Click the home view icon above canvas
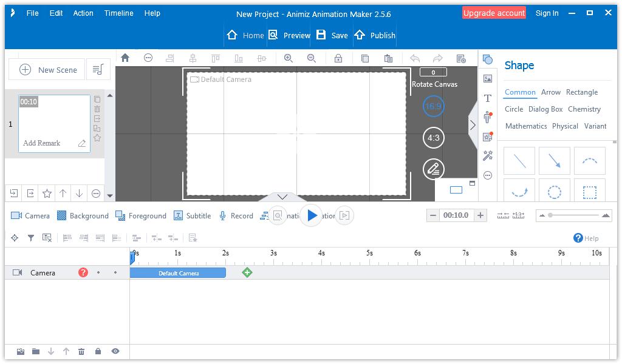 (125, 58)
